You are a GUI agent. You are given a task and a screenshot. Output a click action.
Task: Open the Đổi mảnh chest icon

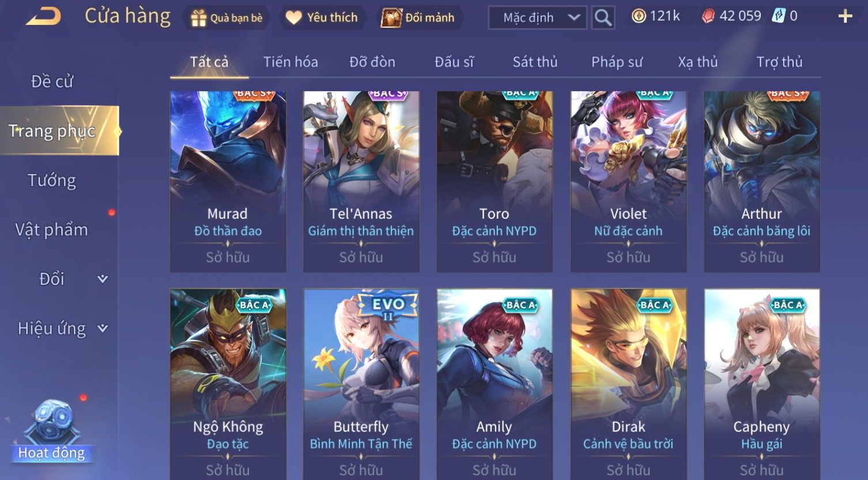click(391, 18)
